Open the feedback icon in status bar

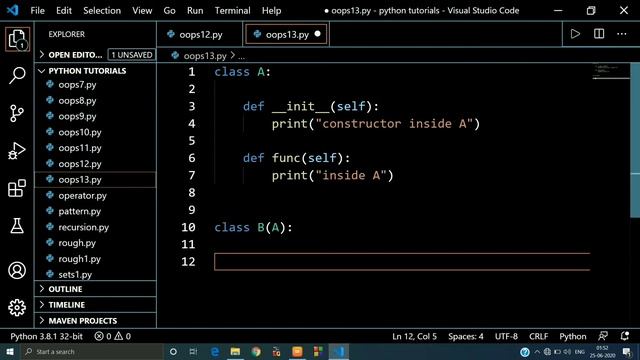(603, 336)
